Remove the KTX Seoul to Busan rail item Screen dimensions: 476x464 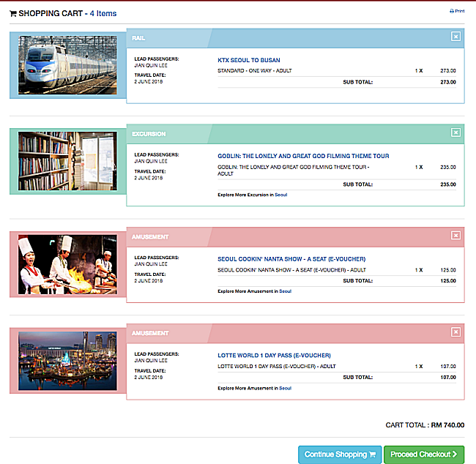(455, 37)
